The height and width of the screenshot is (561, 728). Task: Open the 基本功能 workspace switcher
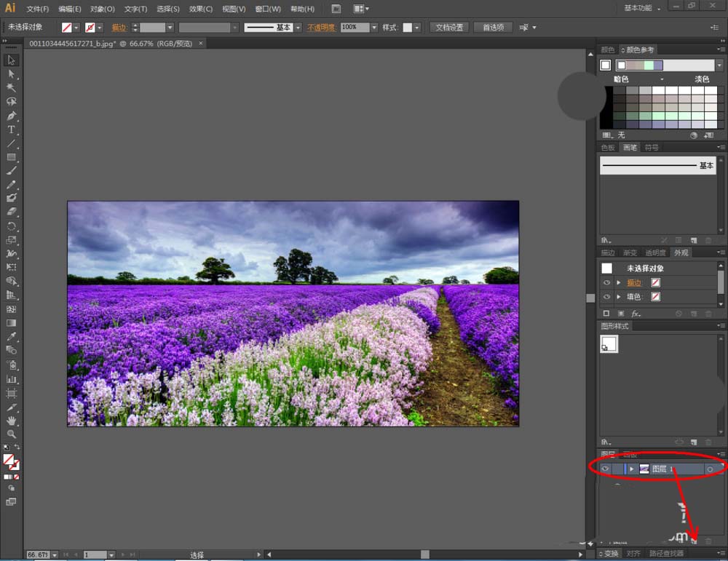click(641, 8)
